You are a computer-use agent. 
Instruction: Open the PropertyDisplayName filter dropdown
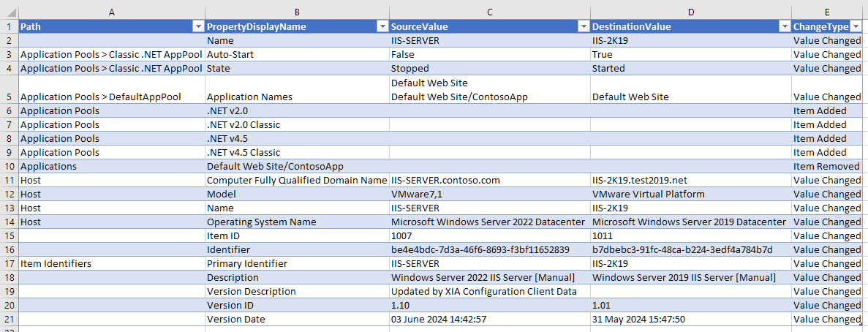pyautogui.click(x=381, y=26)
